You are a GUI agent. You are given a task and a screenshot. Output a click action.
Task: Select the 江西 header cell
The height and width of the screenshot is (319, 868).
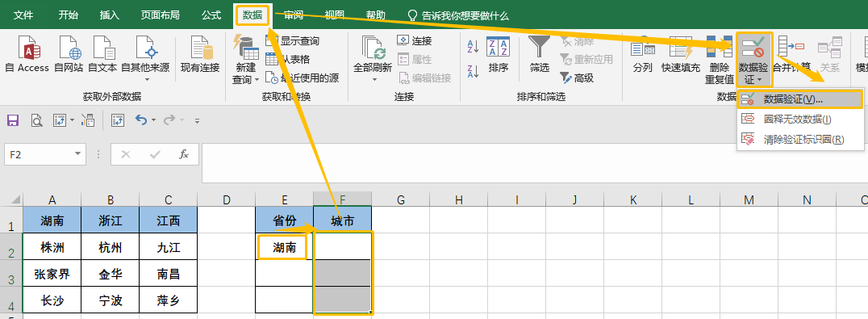[169, 220]
